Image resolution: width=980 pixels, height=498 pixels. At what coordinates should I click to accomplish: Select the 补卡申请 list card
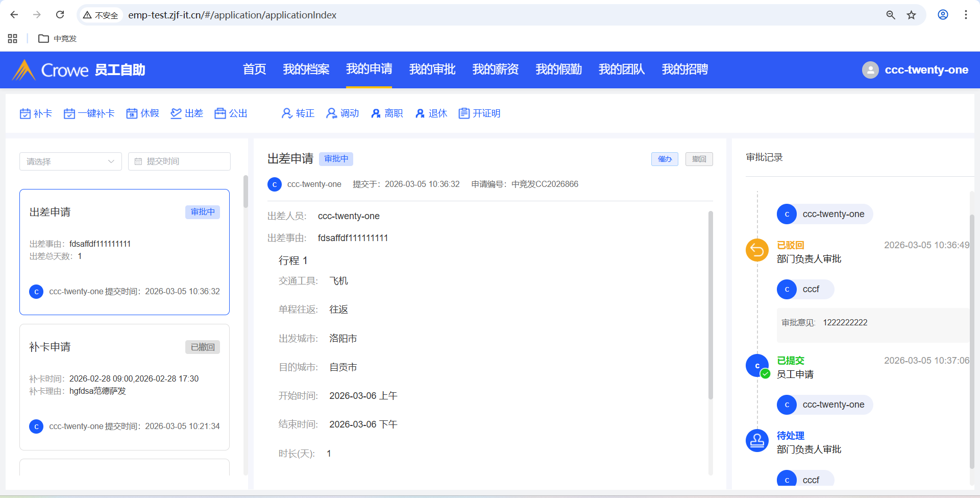125,387
